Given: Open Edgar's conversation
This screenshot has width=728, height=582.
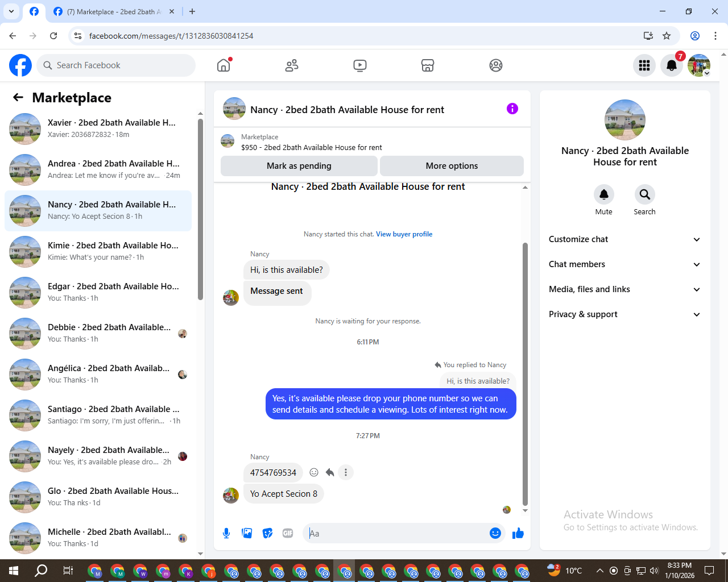Looking at the screenshot, I should (x=98, y=293).
